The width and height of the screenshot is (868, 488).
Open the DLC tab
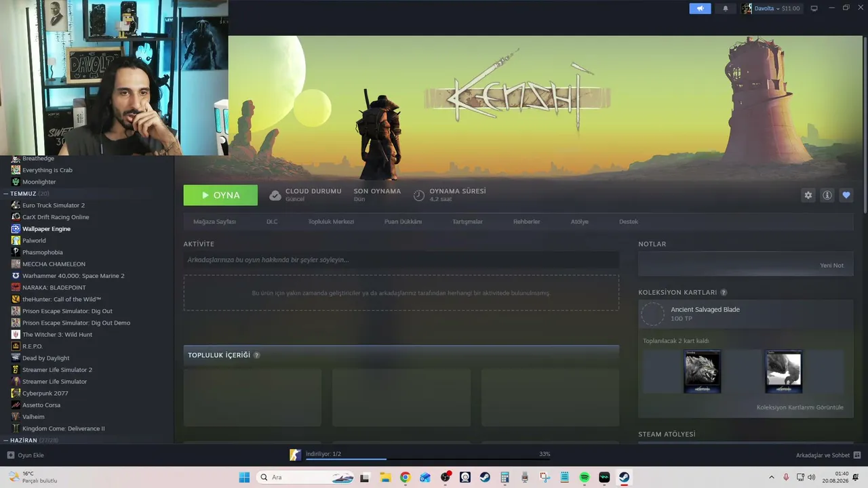tap(272, 222)
